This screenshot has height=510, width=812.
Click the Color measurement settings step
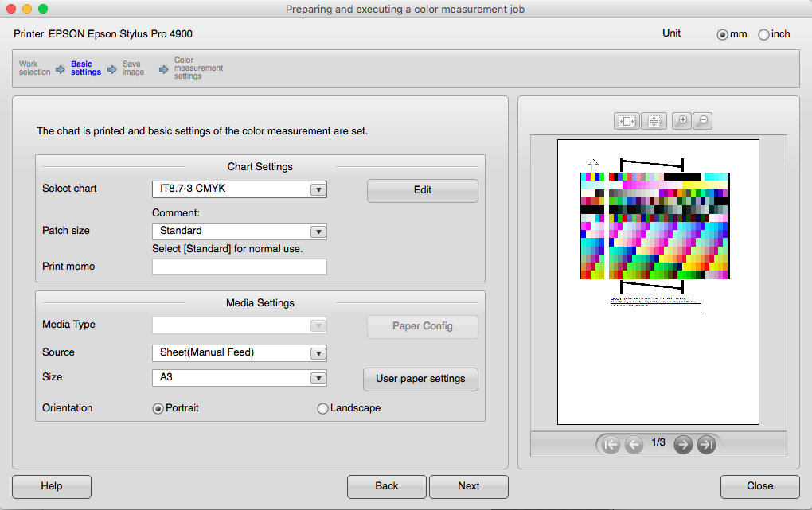[198, 68]
